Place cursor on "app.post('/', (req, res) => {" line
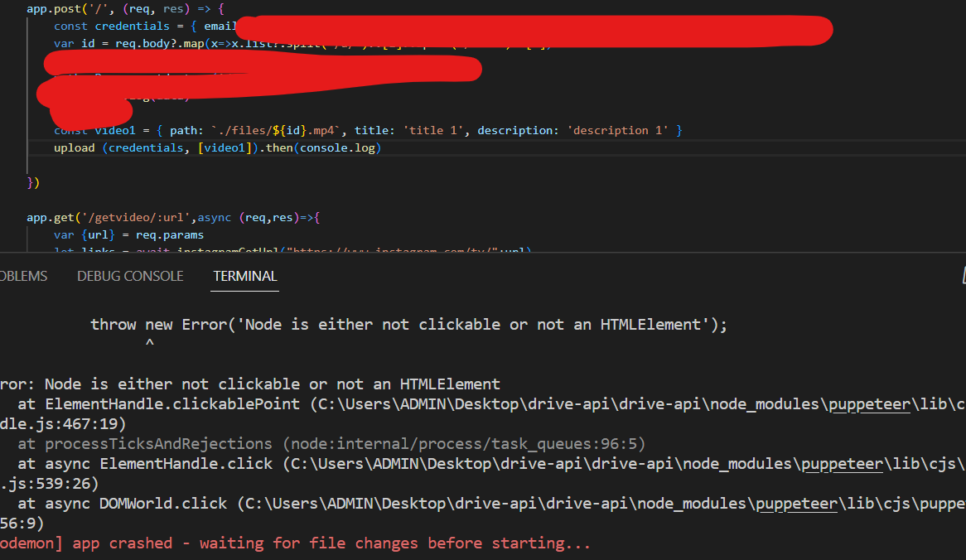966x560 pixels. pyautogui.click(x=126, y=9)
